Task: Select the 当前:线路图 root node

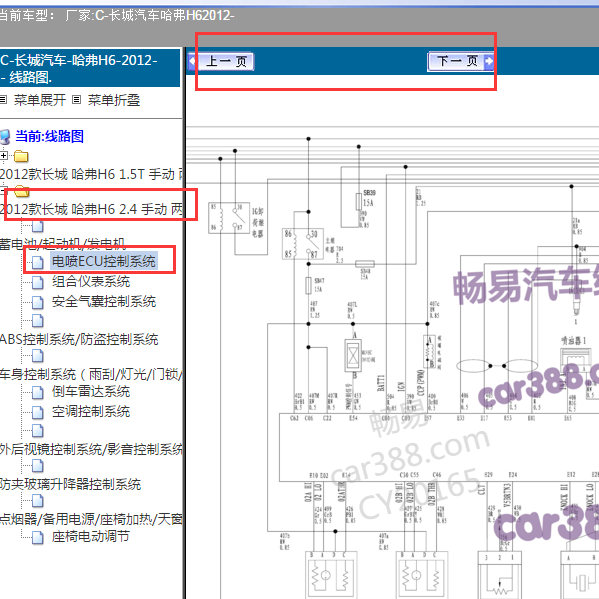Action: coord(49,136)
